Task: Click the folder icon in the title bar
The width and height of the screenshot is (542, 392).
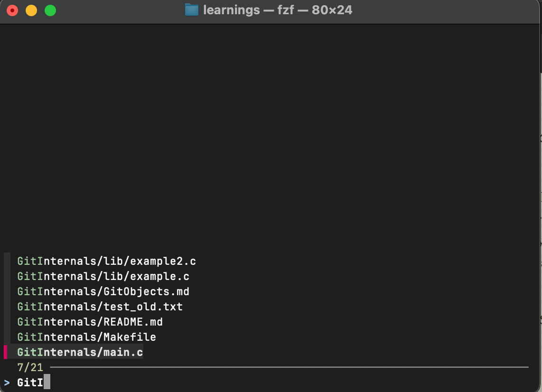Action: point(192,9)
